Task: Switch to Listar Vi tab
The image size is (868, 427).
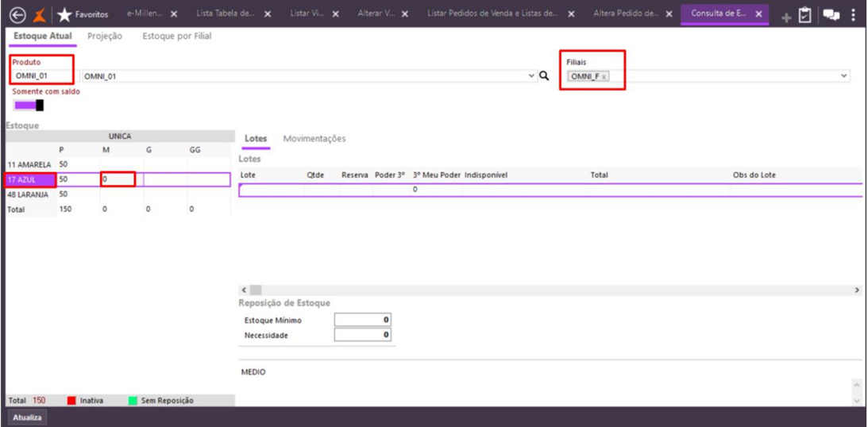Action: pos(307,13)
